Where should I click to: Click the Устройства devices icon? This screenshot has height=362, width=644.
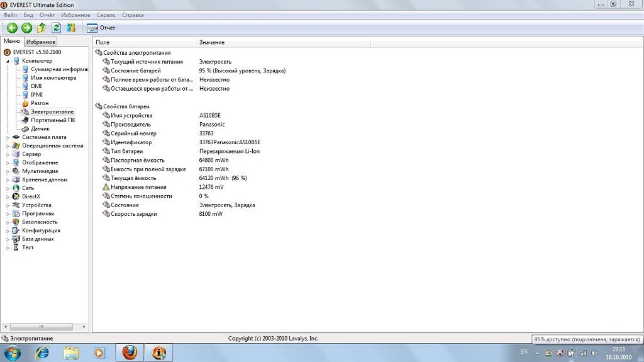point(16,205)
